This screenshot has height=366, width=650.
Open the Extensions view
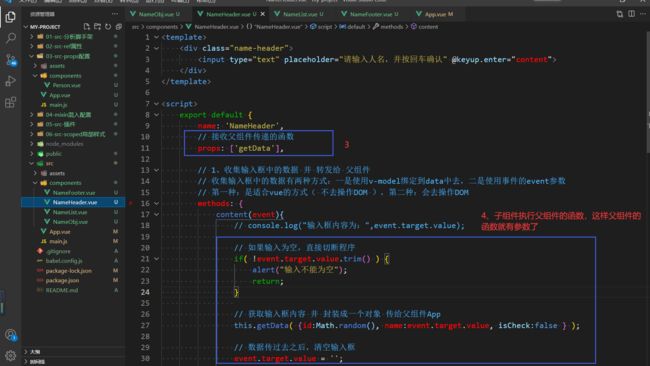[10, 102]
